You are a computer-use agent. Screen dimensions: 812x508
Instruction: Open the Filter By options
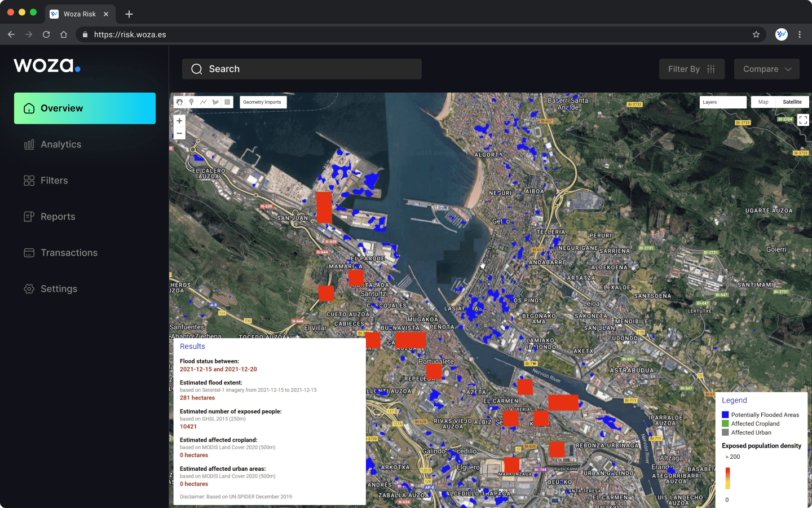pos(691,69)
